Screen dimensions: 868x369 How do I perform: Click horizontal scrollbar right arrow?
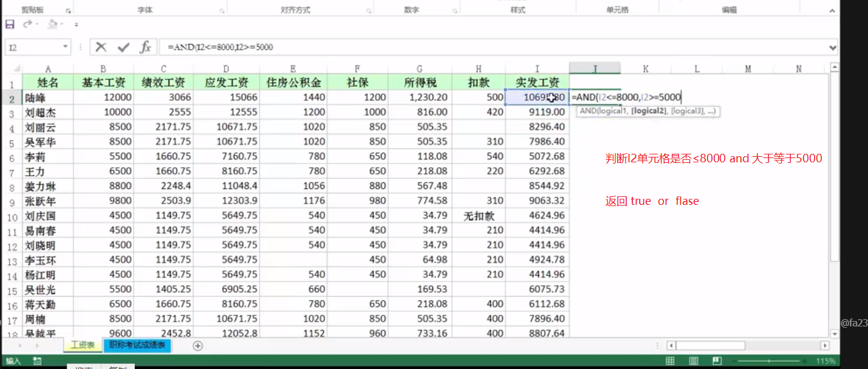pyautogui.click(x=825, y=345)
